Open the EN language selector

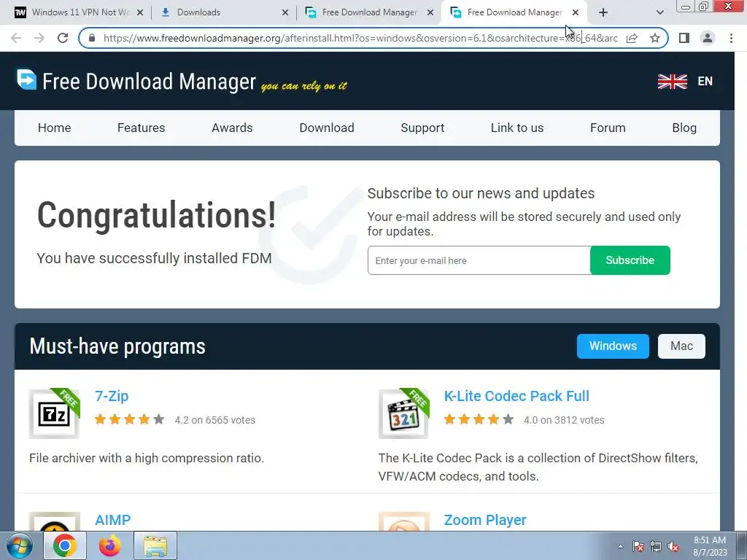point(705,82)
